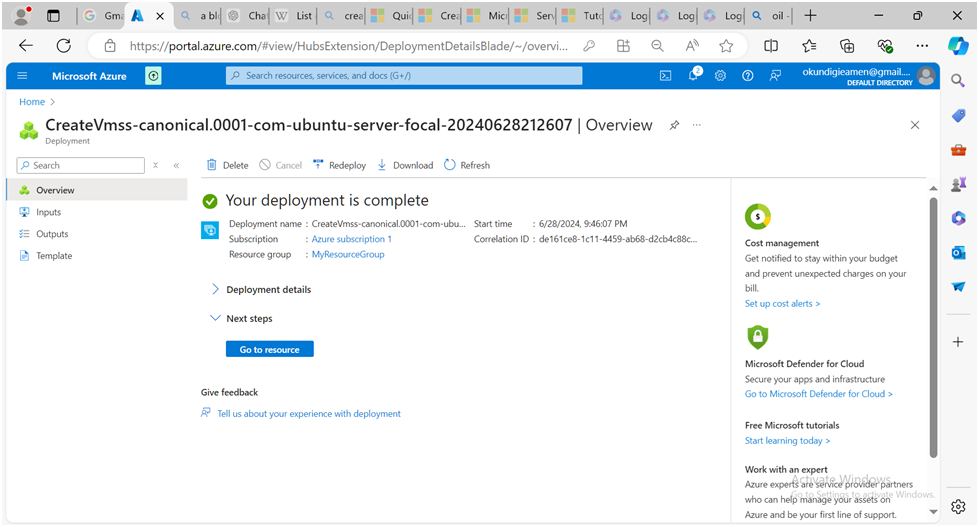This screenshot has height=527, width=979.
Task: Click the Go to resource button
Action: (x=270, y=349)
